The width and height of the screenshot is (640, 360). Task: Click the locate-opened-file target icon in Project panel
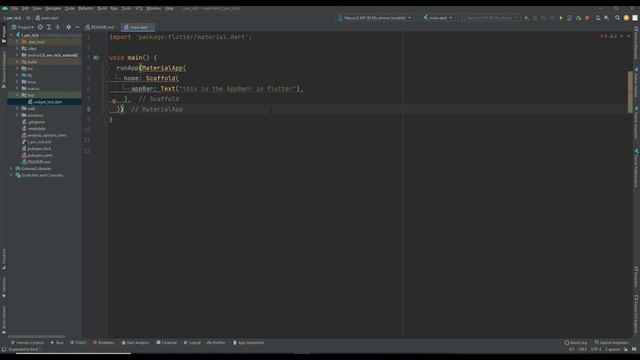[x=40, y=27]
